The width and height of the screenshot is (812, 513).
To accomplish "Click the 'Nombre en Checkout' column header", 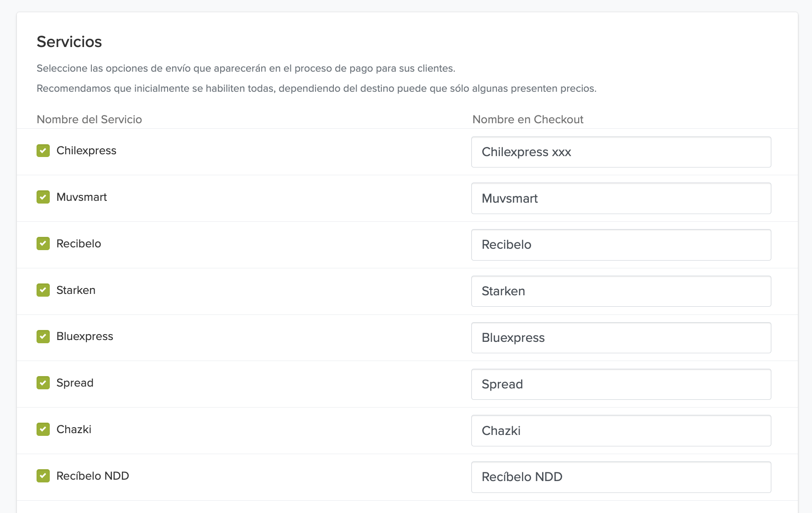I will click(x=528, y=120).
